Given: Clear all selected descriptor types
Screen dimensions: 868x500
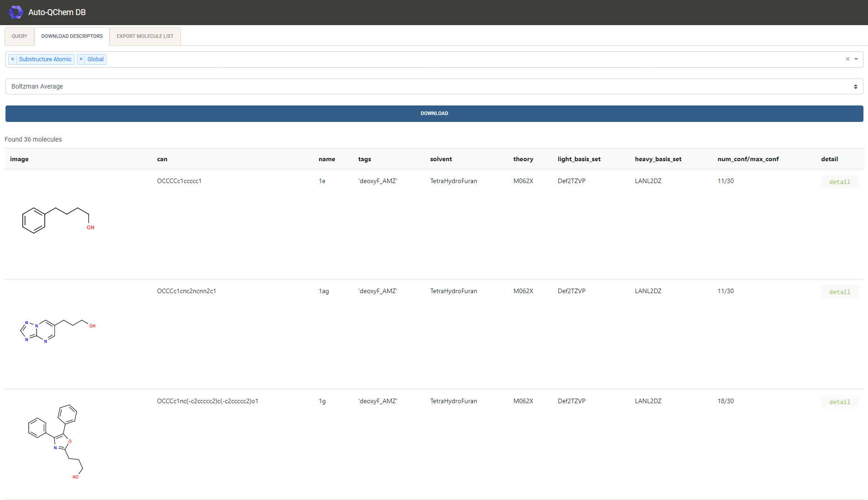Looking at the screenshot, I should tap(847, 59).
